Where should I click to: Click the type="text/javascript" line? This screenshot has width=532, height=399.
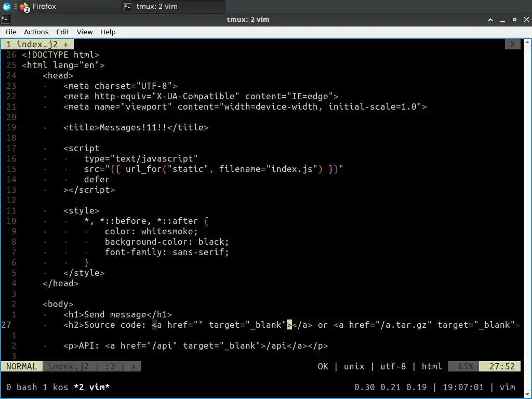click(x=141, y=159)
